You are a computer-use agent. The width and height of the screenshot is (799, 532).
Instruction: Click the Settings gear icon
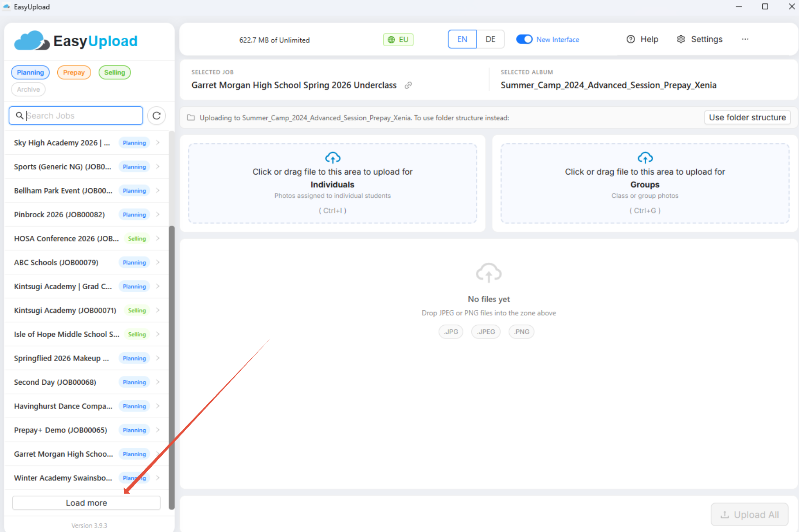pos(681,39)
